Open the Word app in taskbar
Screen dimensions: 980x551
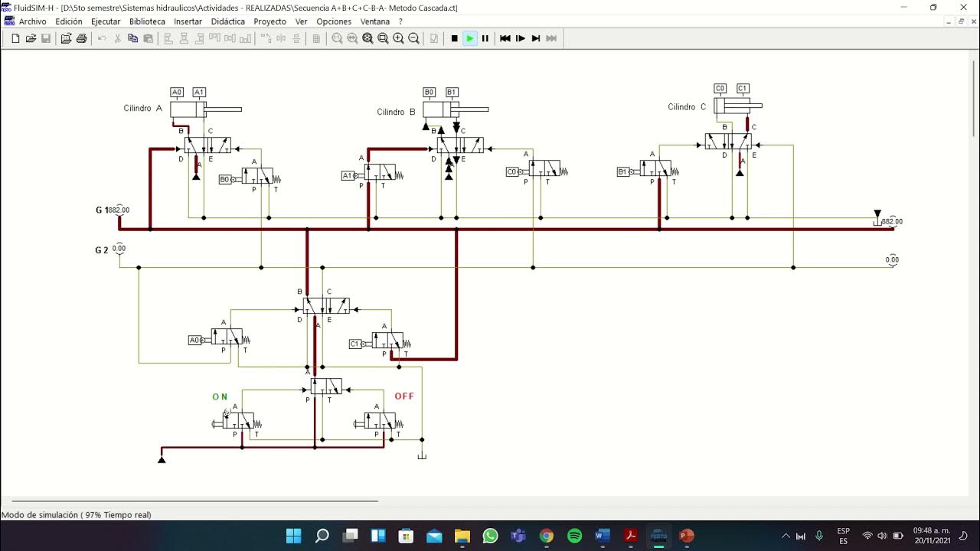(x=602, y=536)
